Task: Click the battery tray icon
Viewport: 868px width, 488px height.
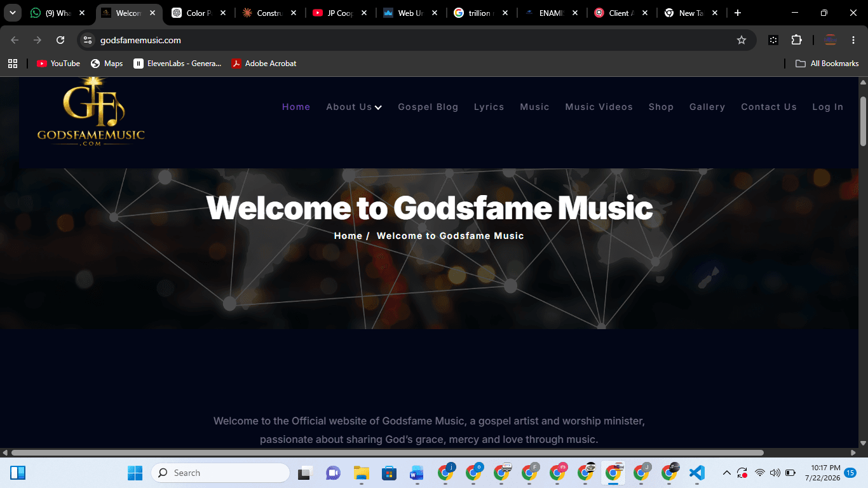Action: pos(790,473)
